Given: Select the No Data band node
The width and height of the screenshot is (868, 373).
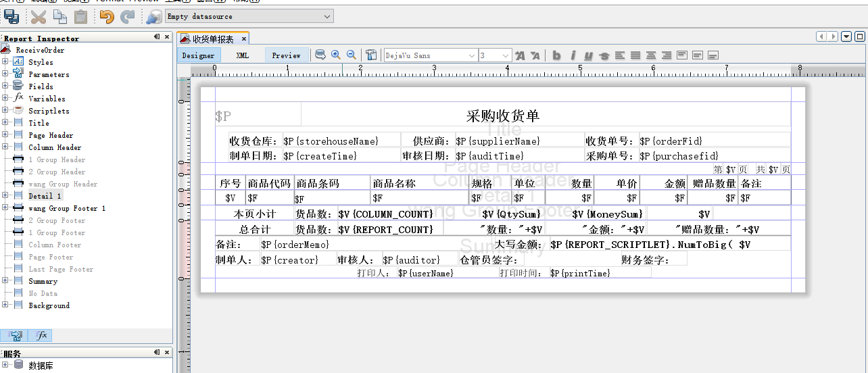Looking at the screenshot, I should click(43, 293).
